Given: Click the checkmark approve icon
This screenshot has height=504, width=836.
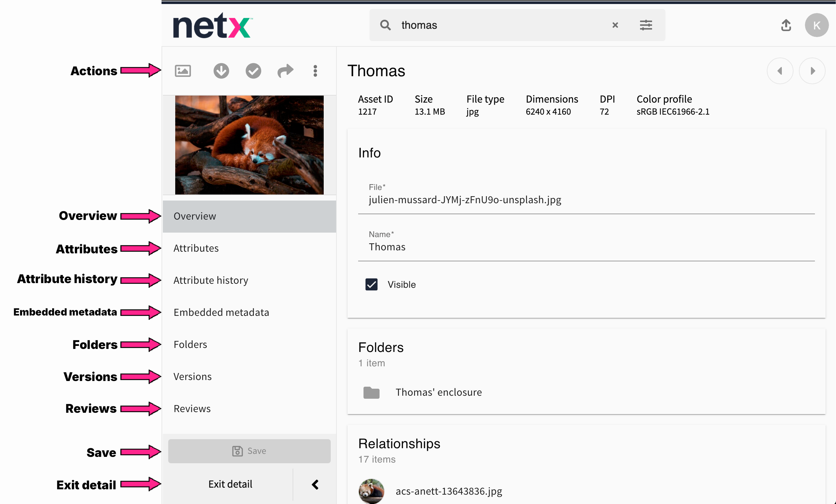Looking at the screenshot, I should pyautogui.click(x=253, y=71).
